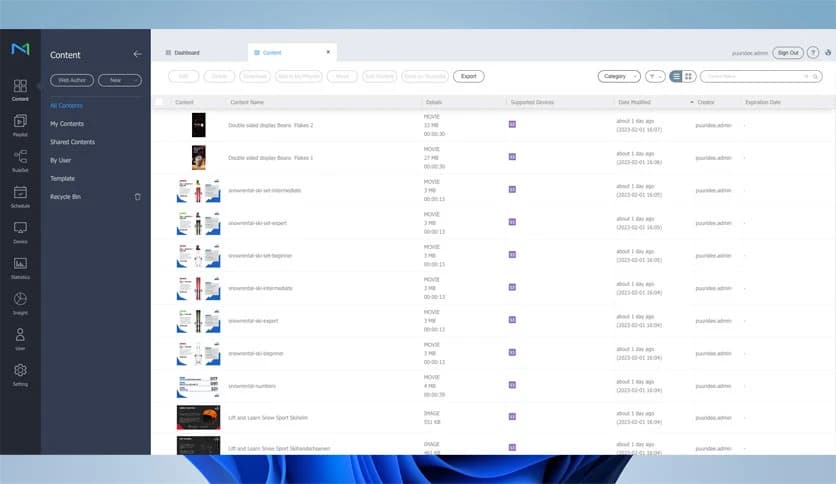
Task: Click name 'snowrental-ski-intermediate'
Action: click(260, 288)
